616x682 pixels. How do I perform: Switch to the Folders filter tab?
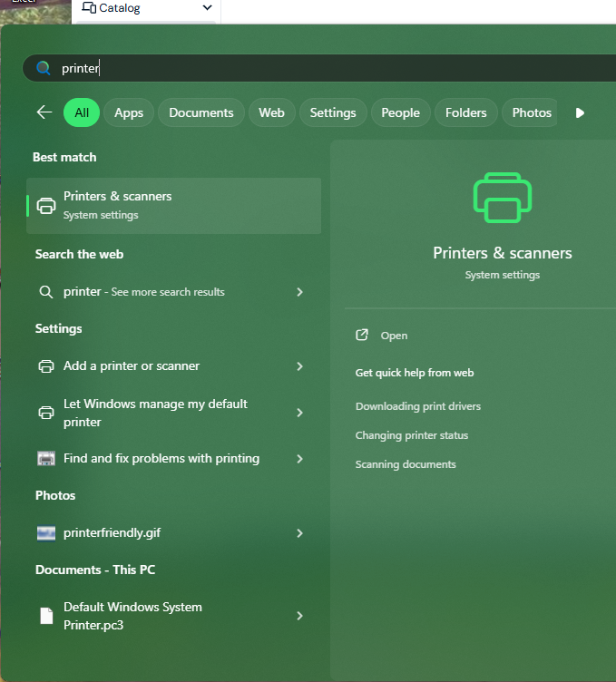point(466,112)
